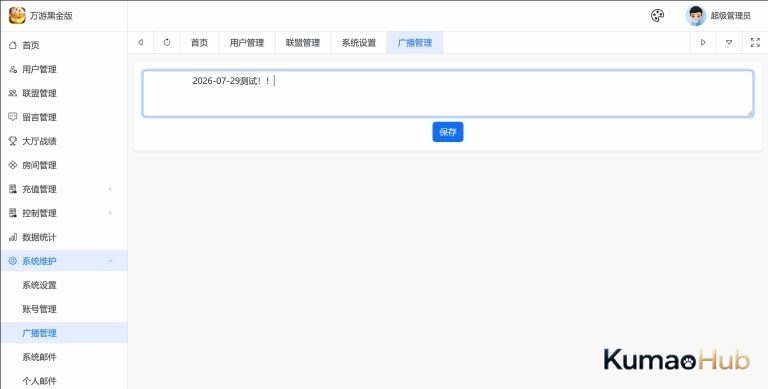Select the 广播管理 tab
768x389 pixels.
[x=415, y=43]
